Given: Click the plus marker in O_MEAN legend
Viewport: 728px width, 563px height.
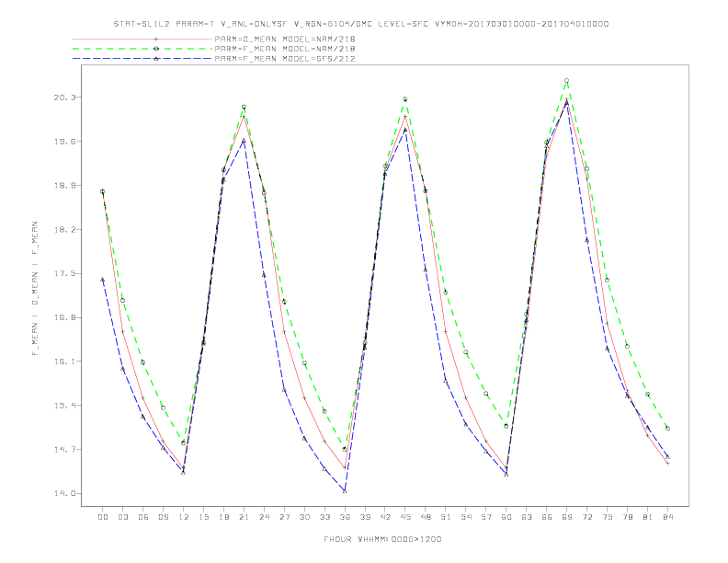Looking at the screenshot, I should (x=156, y=39).
